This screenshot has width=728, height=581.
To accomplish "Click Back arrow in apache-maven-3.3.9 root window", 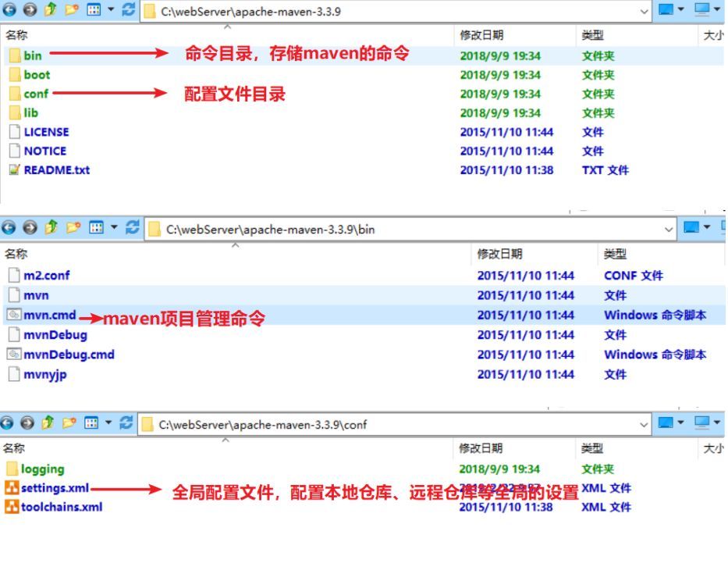I will click(x=9, y=9).
